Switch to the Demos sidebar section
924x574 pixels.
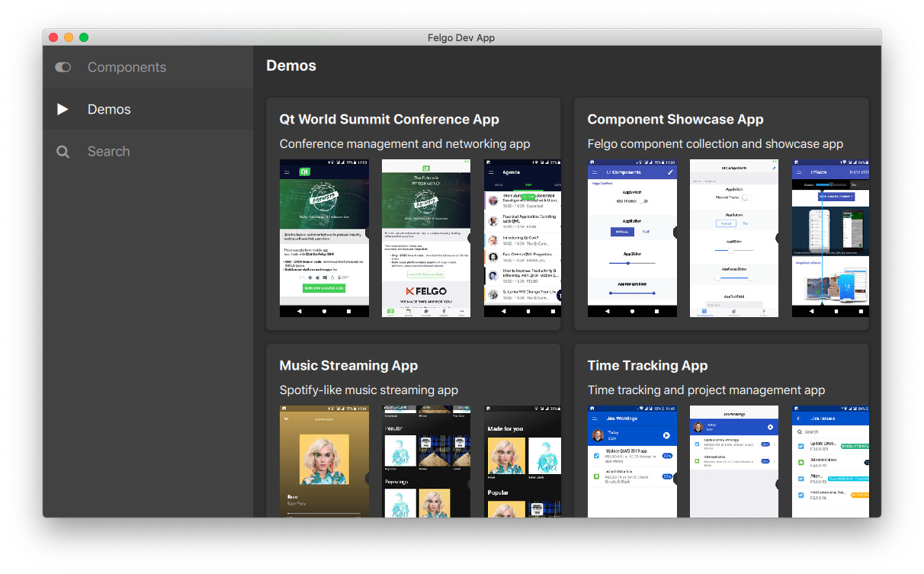pos(109,109)
